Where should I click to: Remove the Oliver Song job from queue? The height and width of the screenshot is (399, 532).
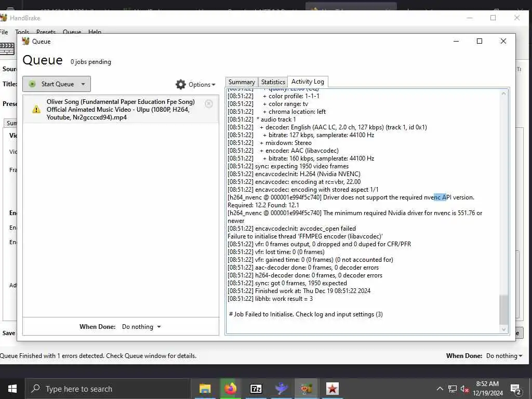209,103
